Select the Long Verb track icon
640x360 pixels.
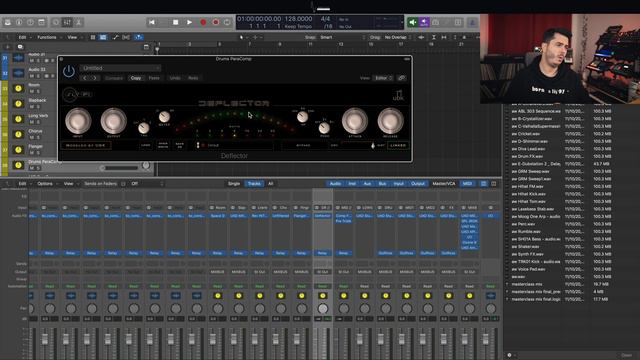pos(18,119)
